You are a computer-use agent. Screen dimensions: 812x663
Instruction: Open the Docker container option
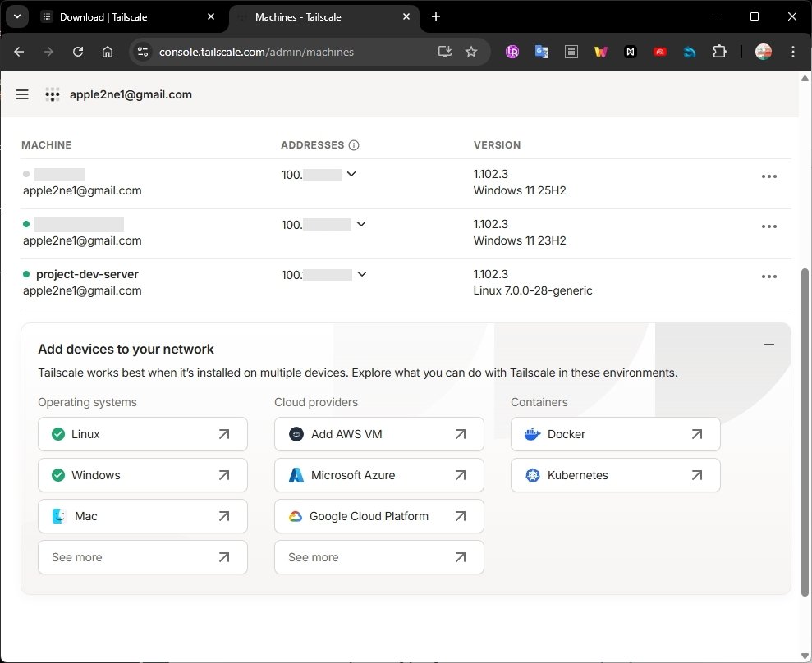coord(615,434)
